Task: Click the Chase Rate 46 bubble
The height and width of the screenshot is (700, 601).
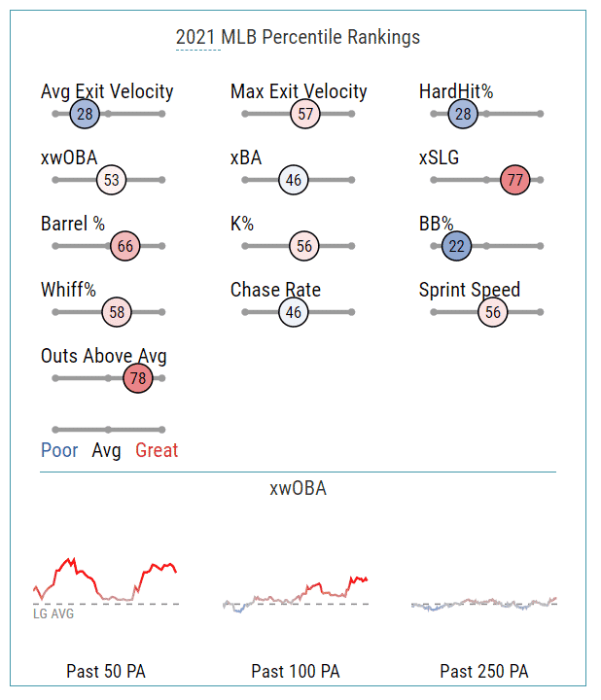Action: [294, 312]
